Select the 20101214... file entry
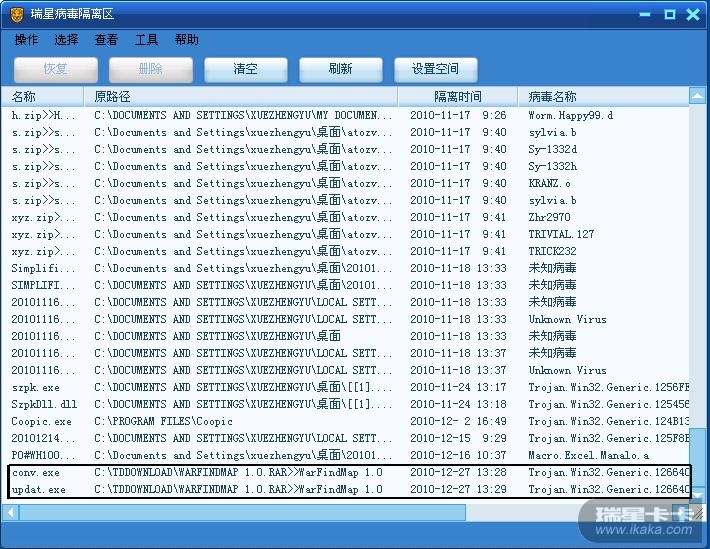 pyautogui.click(x=346, y=438)
